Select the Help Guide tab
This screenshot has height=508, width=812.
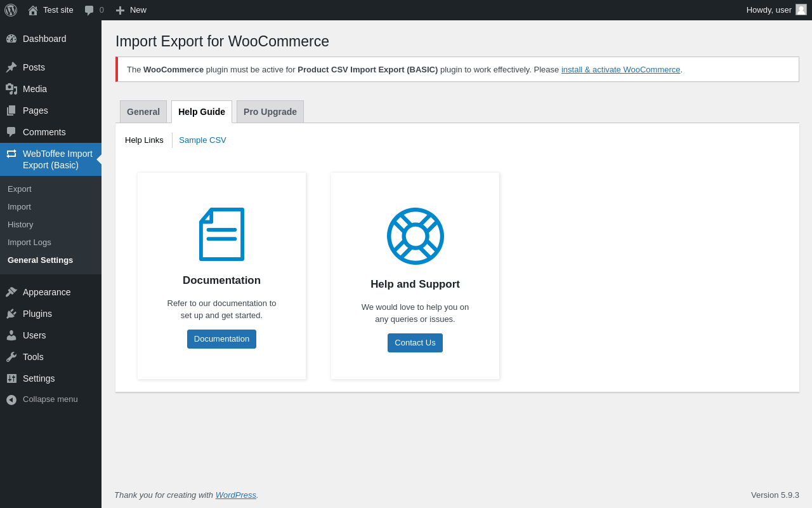(202, 112)
